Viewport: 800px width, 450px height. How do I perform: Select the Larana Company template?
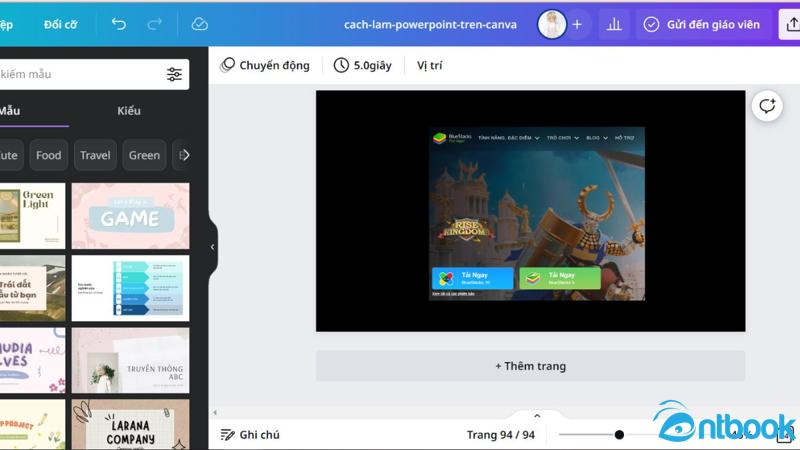[x=130, y=424]
